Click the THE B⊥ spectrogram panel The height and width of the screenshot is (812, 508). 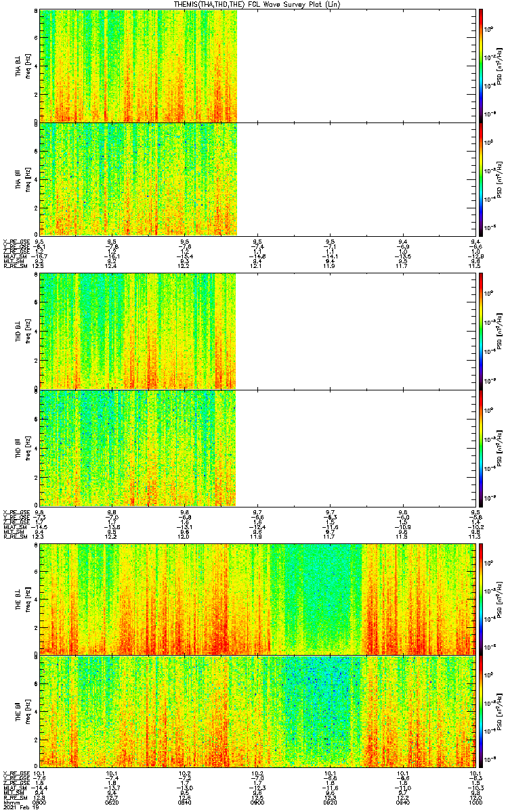(258, 598)
